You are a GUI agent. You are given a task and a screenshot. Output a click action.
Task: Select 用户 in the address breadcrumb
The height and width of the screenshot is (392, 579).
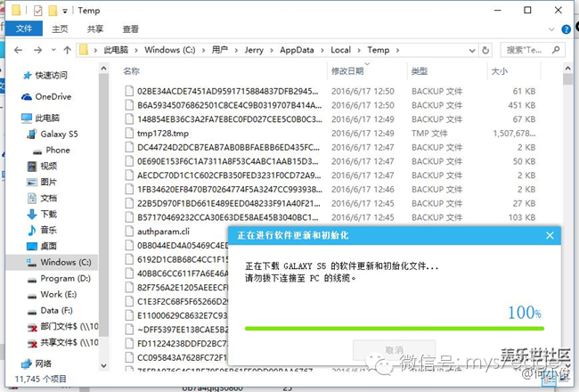[x=219, y=50]
